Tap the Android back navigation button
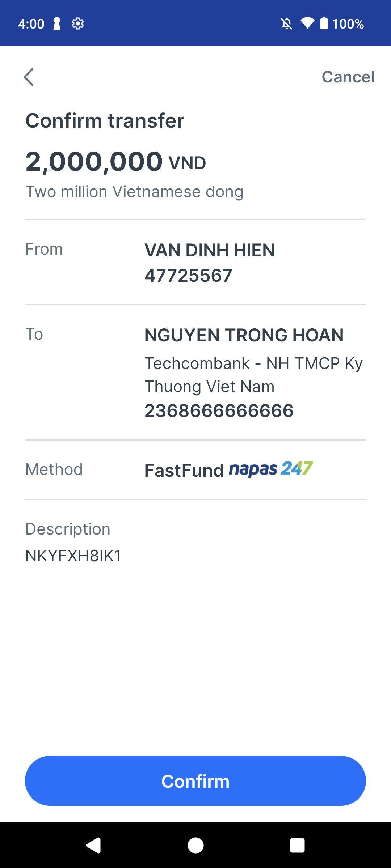Screen dimensions: 391x868 point(93,845)
